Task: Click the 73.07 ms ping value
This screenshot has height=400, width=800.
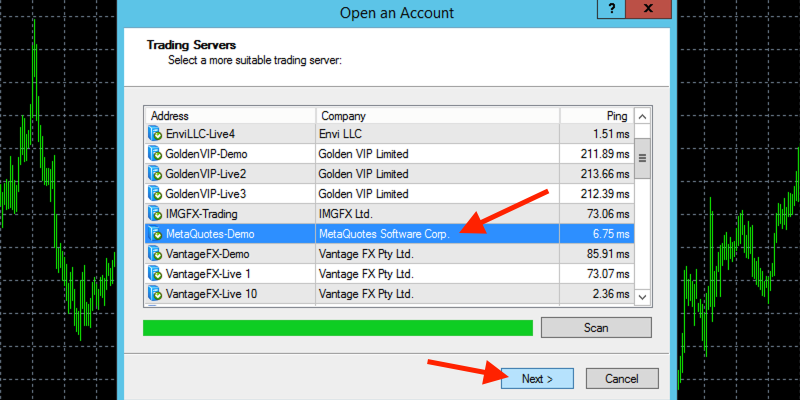Action: (x=608, y=274)
